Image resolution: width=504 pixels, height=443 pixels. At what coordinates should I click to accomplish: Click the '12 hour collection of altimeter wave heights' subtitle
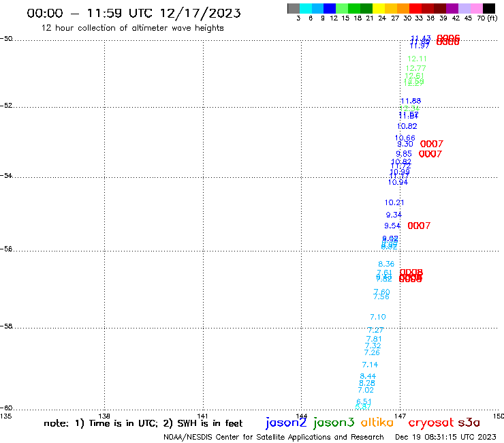pyautogui.click(x=132, y=28)
